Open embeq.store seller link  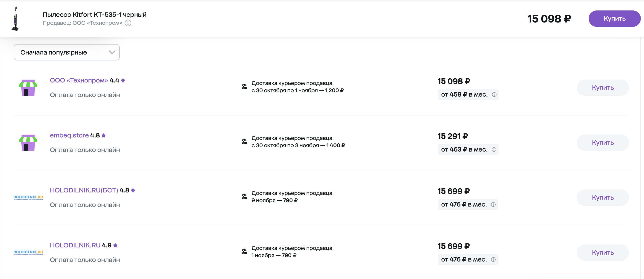[69, 135]
